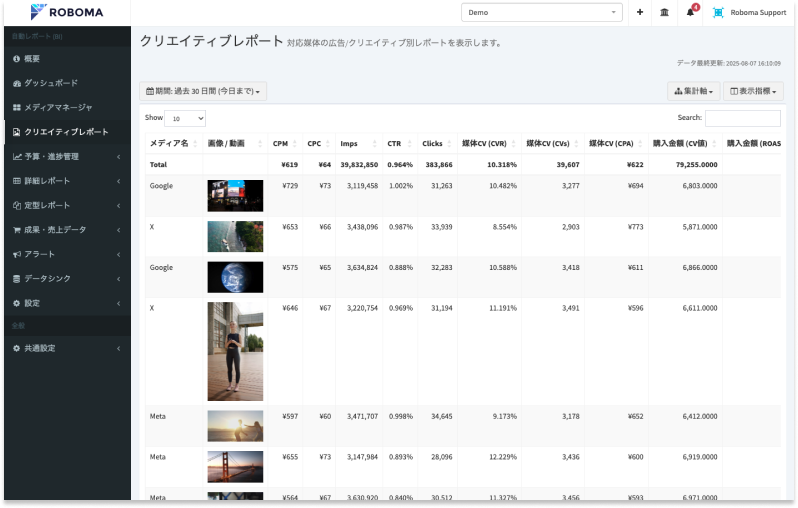This screenshot has height=508, width=798.
Task: Click the plus icon in top bar
Action: [x=640, y=12]
